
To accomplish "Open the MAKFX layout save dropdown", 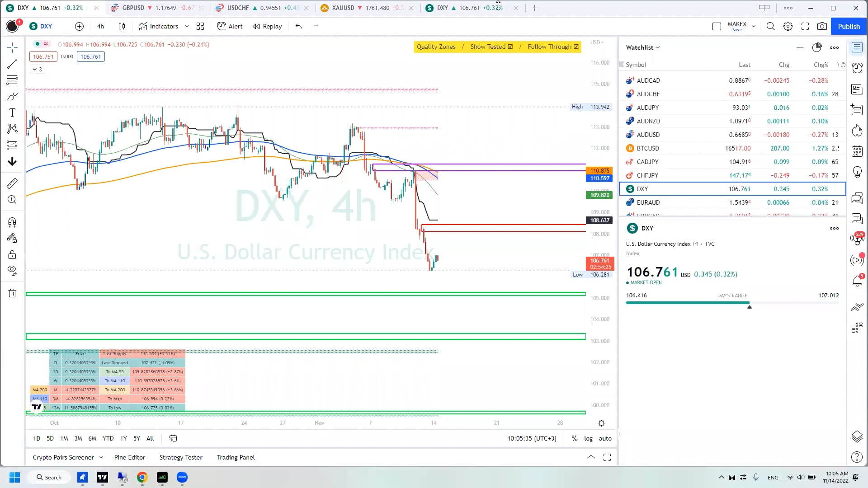I will click(x=753, y=26).
